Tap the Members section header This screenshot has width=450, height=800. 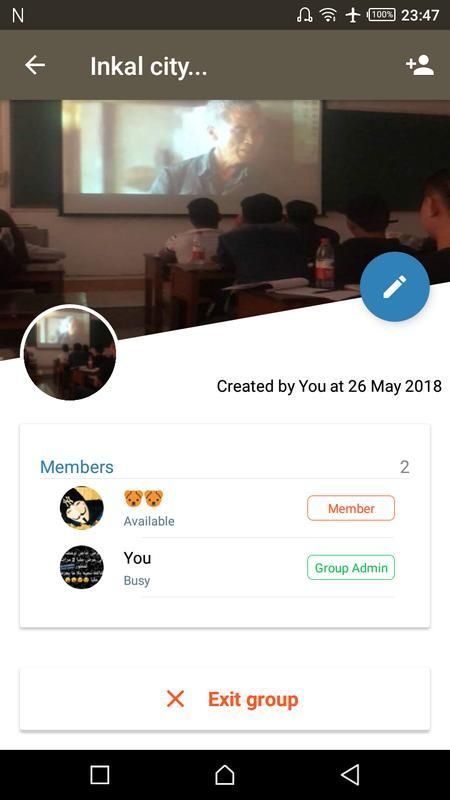(77, 467)
